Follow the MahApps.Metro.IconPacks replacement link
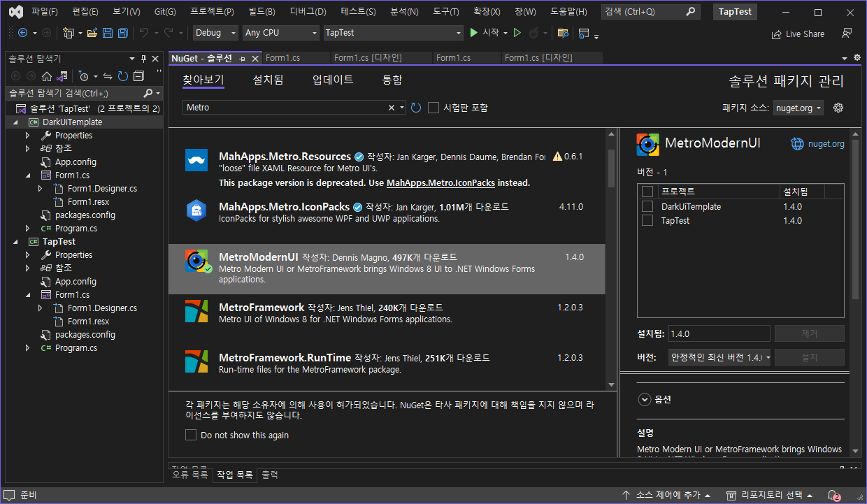This screenshot has width=867, height=504. tap(440, 183)
